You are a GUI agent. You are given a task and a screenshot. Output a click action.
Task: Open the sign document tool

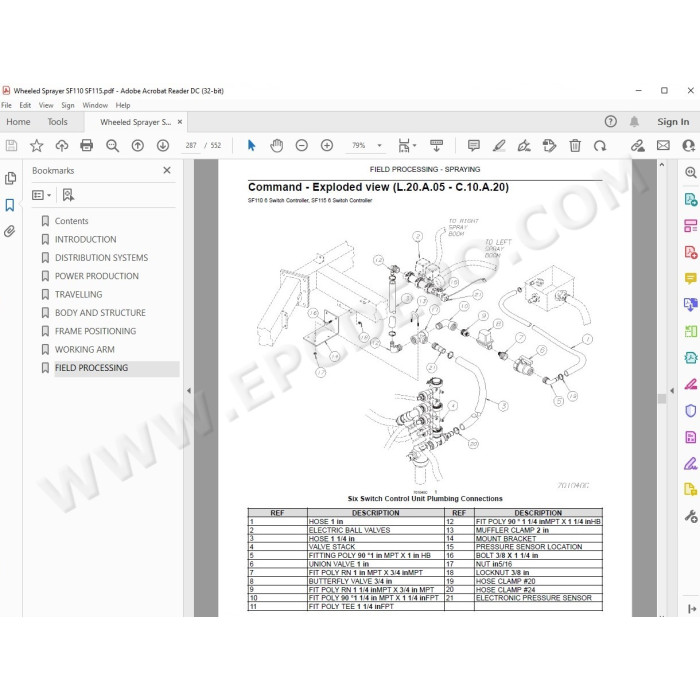click(524, 146)
